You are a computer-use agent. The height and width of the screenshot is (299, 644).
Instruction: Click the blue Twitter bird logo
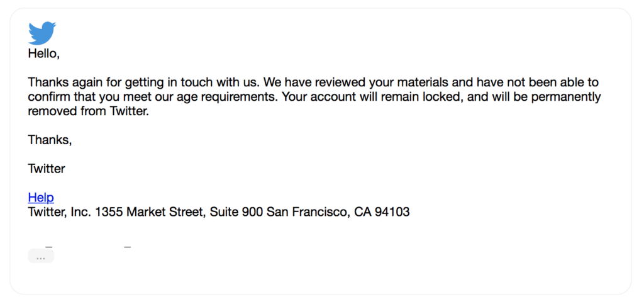click(x=42, y=33)
